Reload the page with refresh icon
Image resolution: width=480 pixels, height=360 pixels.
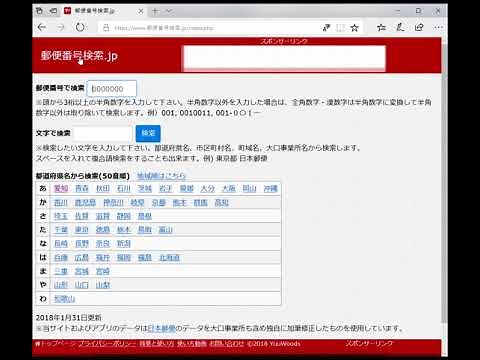80,27
